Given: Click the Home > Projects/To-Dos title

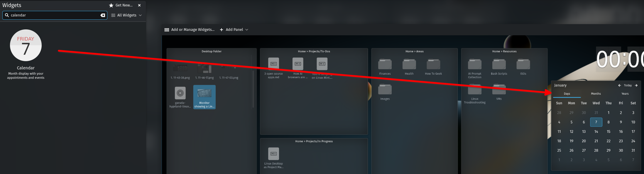Looking at the screenshot, I should [x=314, y=51].
